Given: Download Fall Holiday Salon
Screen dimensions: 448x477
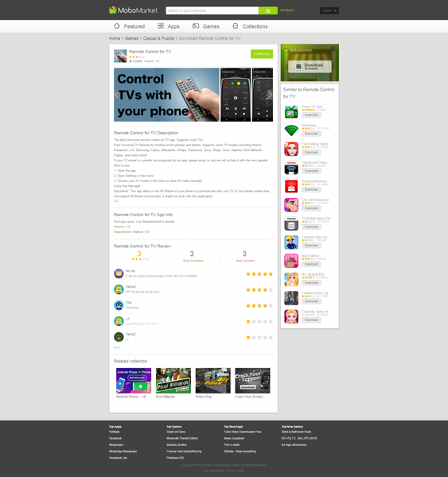Looking at the screenshot, I should tap(311, 152).
